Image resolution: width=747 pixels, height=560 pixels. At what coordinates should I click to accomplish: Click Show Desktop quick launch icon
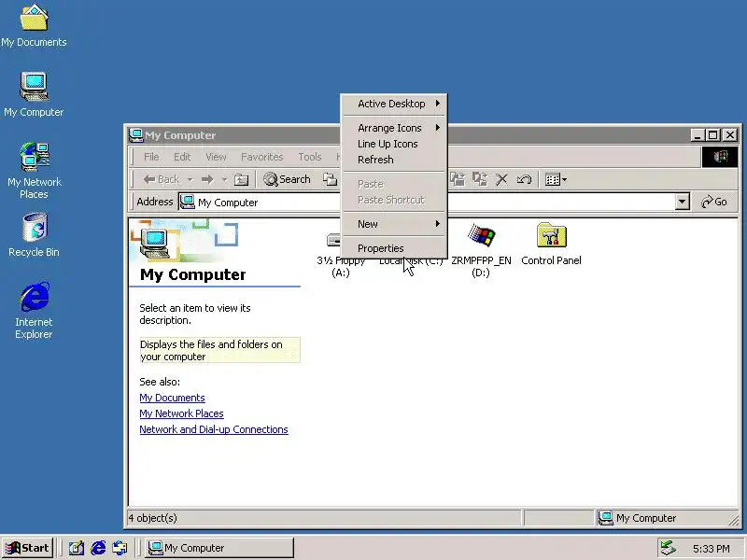(77, 549)
